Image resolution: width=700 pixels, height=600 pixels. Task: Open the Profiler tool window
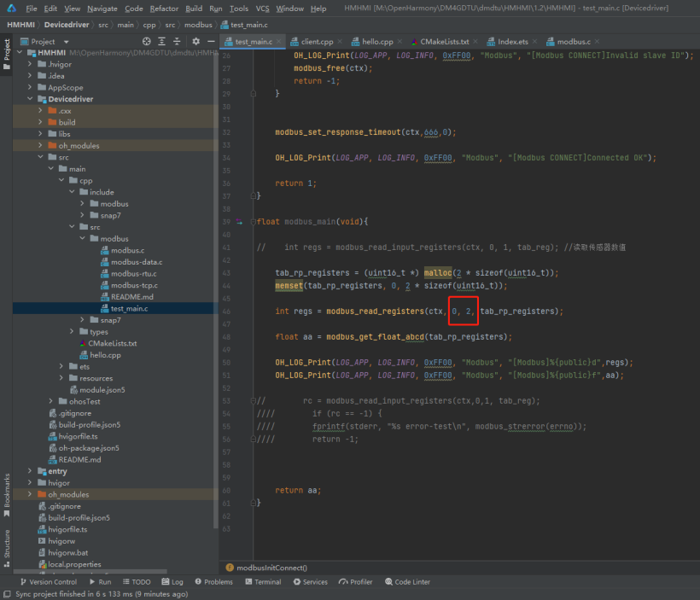[x=355, y=582]
